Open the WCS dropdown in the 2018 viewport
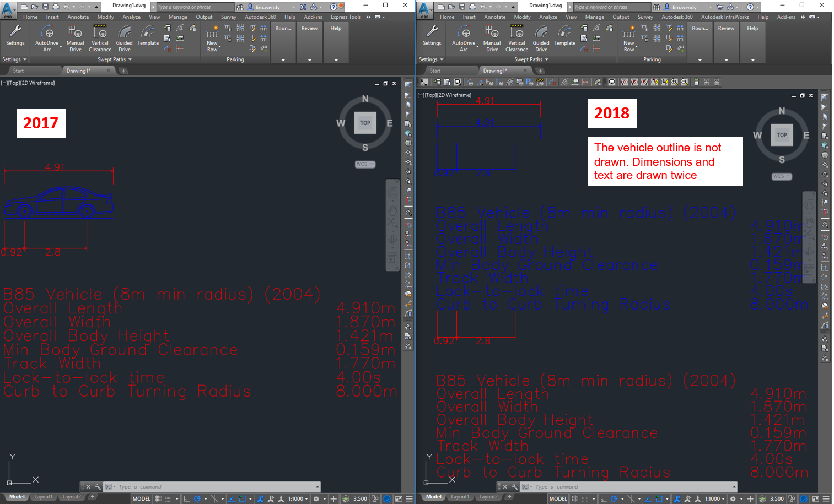 [x=782, y=176]
